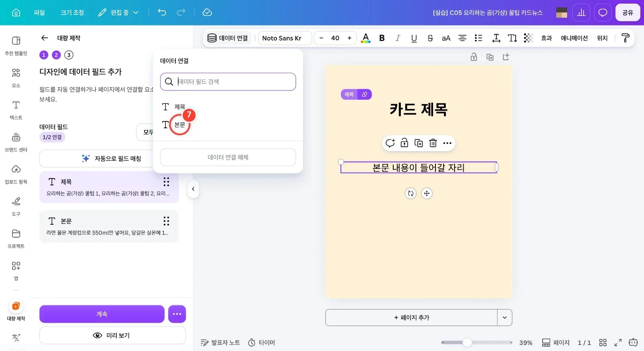The width and height of the screenshot is (644, 351).
Task: Redo the last action
Action: tap(181, 12)
